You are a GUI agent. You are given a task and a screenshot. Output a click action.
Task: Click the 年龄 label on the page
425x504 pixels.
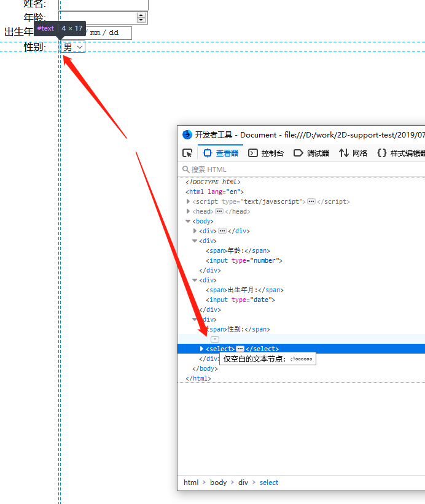pyautogui.click(x=35, y=17)
